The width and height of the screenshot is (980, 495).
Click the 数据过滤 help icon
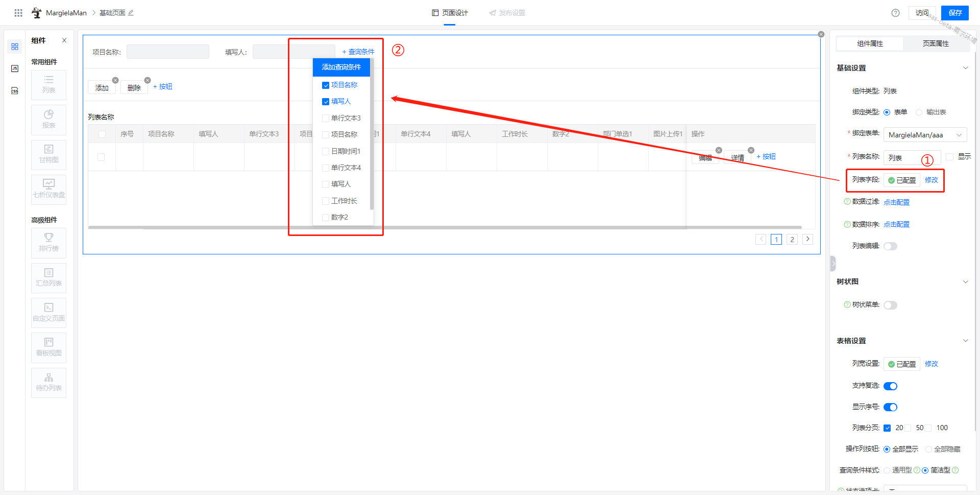pos(847,201)
